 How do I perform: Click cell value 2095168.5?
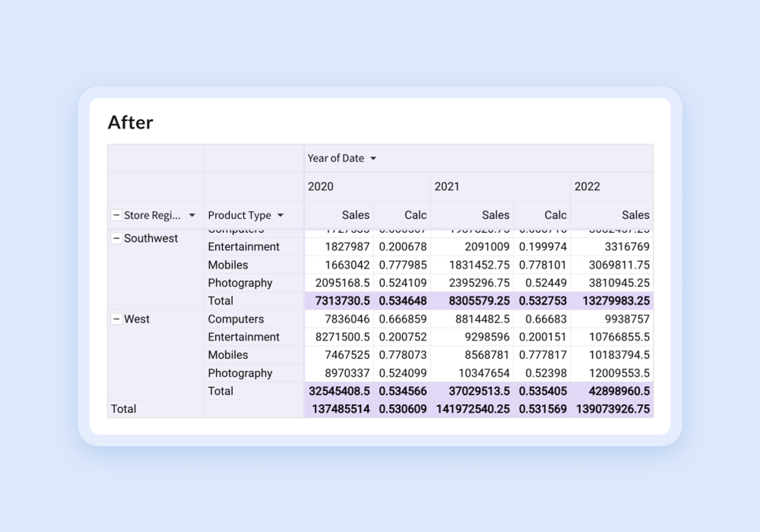342,283
